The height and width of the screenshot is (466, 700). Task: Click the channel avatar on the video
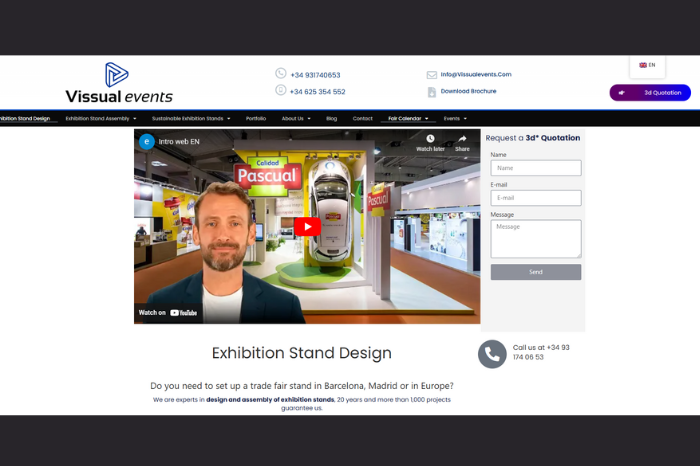(146, 141)
